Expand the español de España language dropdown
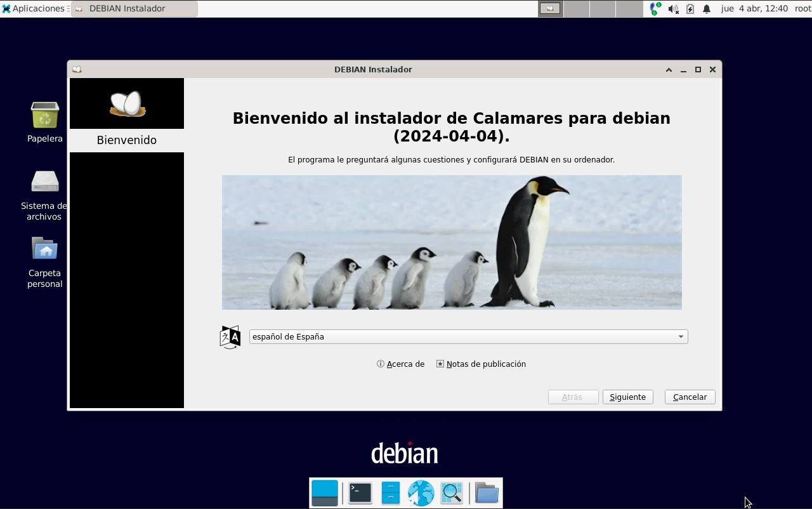Image resolution: width=812 pixels, height=509 pixels. tap(468, 337)
